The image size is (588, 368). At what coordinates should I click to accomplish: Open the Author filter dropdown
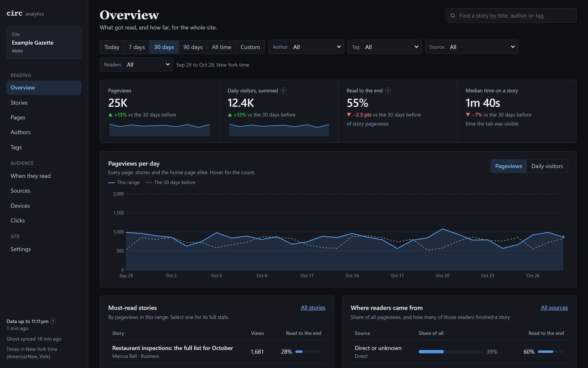(x=306, y=47)
